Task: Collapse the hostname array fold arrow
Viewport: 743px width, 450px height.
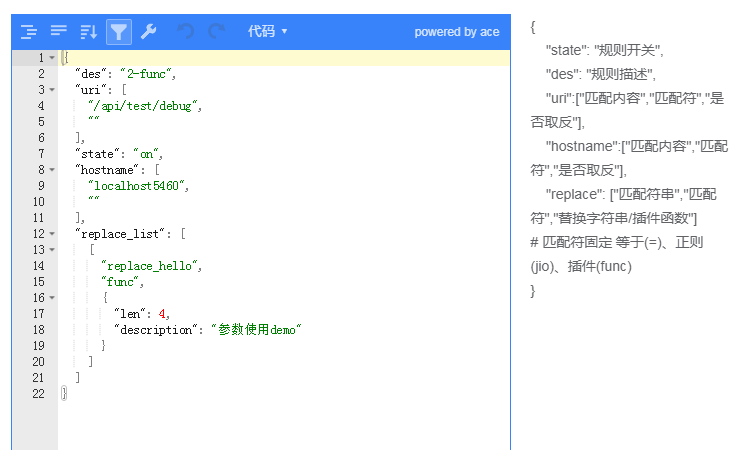Action: click(52, 170)
